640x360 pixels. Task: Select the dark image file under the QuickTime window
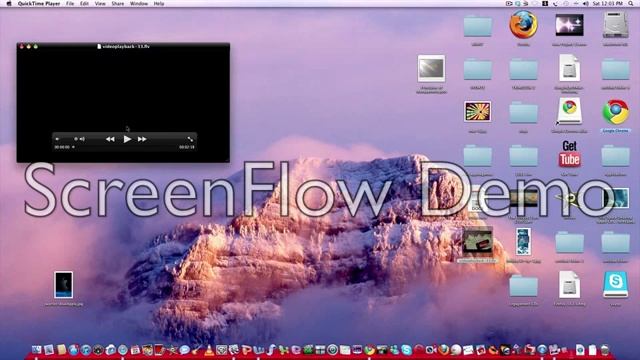click(64, 284)
